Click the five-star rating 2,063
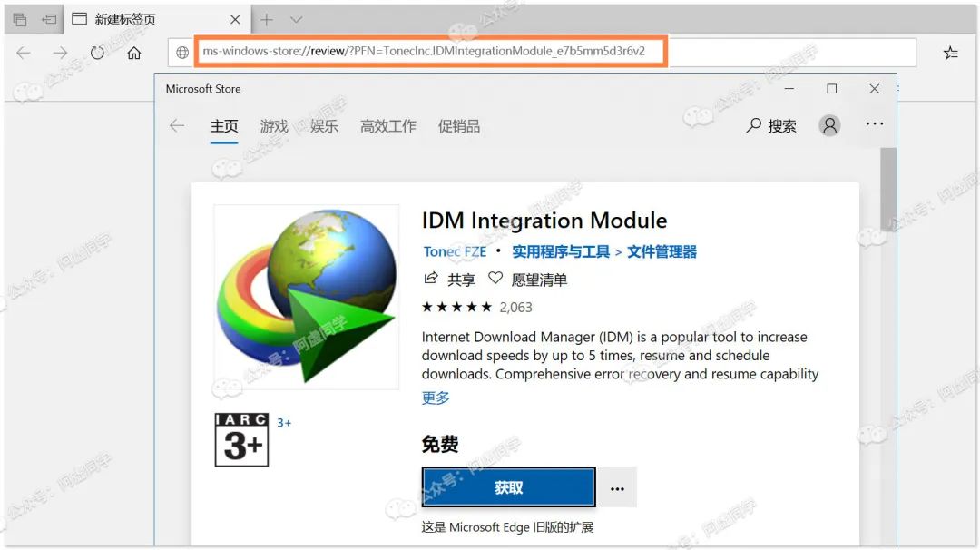 tap(477, 307)
